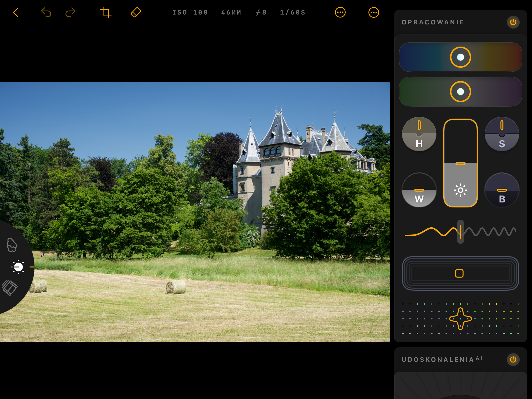Image resolution: width=532 pixels, height=399 pixels.
Task: Open the first ellipsis menu in toolbar
Action: tap(340, 12)
